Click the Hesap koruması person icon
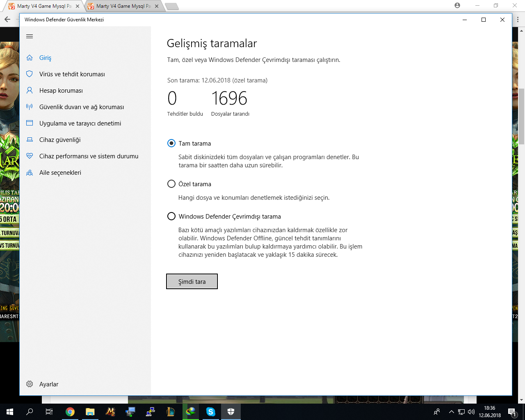This screenshot has width=525, height=420. pos(30,90)
